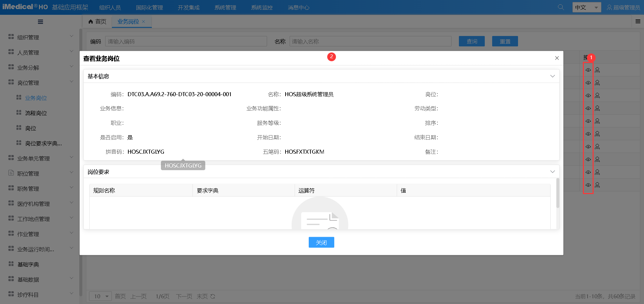Click the 超级管理员 user profile icon
This screenshot has width=644, height=304.
[x=609, y=7]
